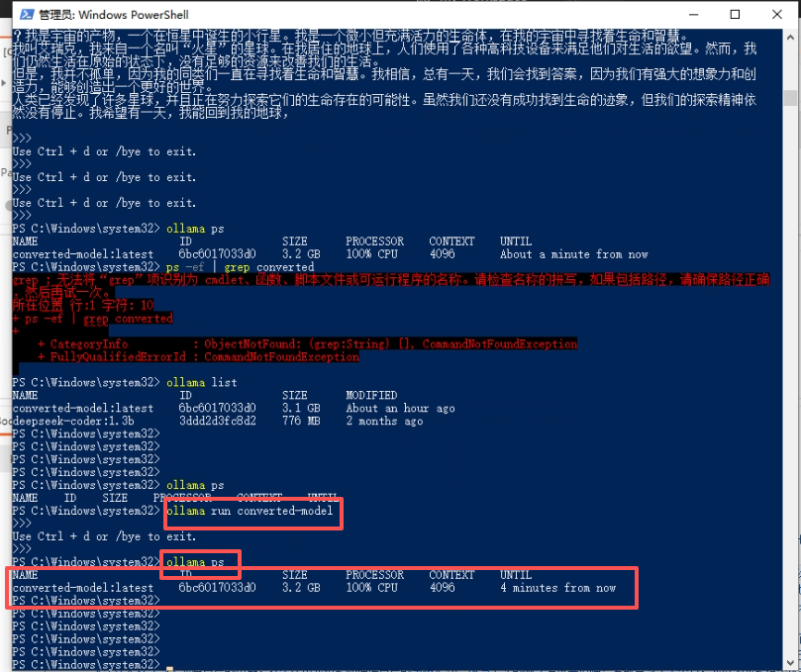
Task: Click the "3.1 GB" size value
Action: click(x=301, y=408)
